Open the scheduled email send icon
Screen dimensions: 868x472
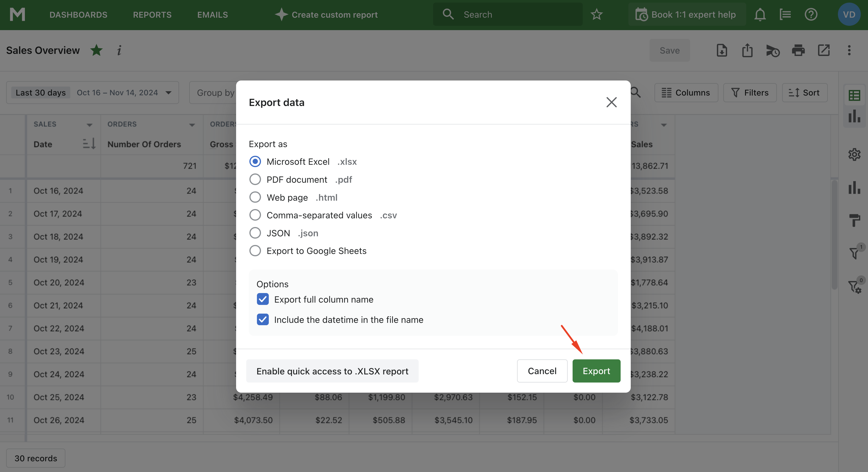tap(772, 51)
